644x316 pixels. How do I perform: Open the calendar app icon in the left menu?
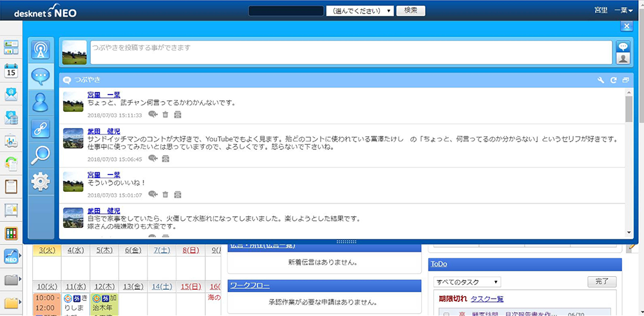[11, 71]
